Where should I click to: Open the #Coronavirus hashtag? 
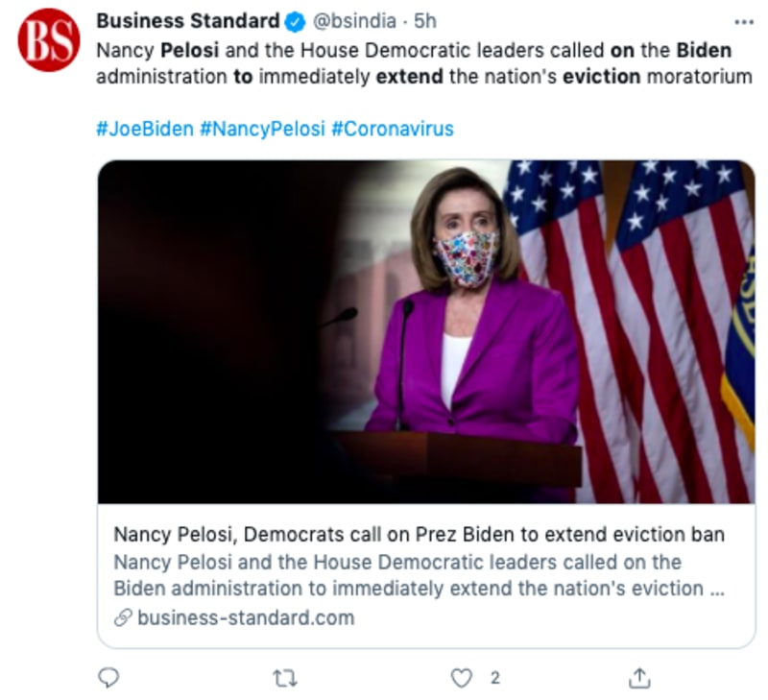392,129
